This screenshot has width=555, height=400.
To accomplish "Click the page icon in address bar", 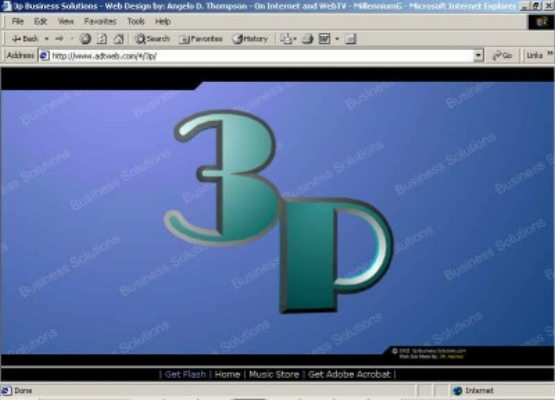I will click(x=44, y=56).
